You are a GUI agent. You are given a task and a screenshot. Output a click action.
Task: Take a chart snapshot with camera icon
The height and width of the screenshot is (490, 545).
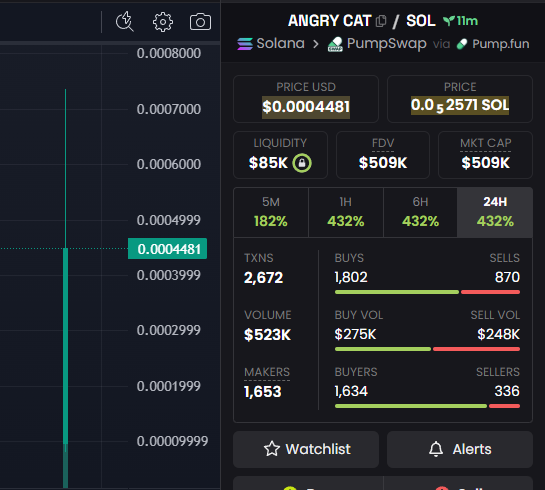tap(200, 22)
